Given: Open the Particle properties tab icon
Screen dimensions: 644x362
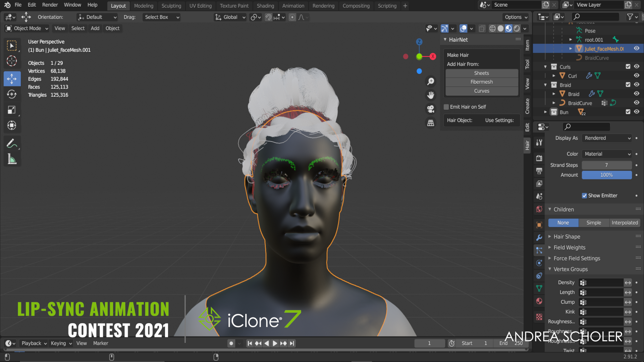Looking at the screenshot, I should (x=539, y=250).
